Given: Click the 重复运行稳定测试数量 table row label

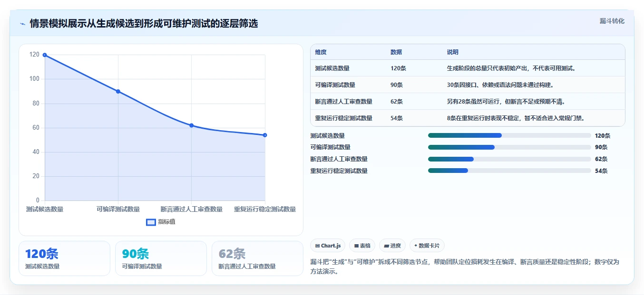Looking at the screenshot, I should coord(343,118).
